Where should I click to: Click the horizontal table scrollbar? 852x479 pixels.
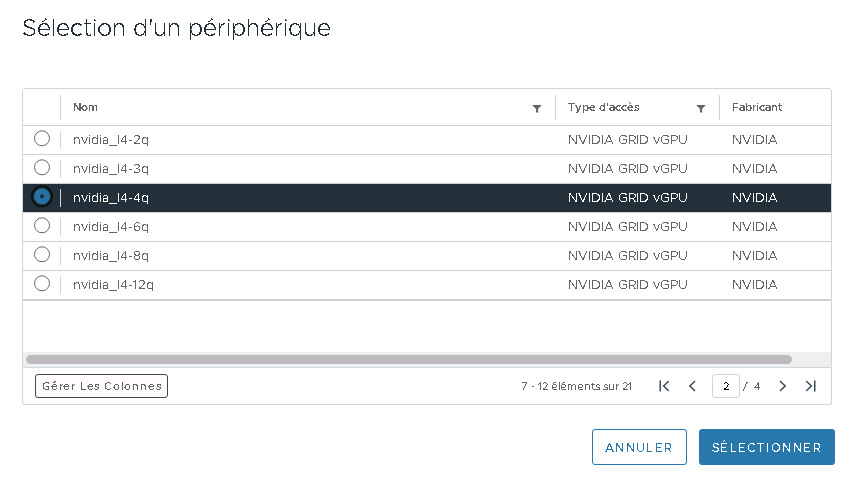coord(409,360)
